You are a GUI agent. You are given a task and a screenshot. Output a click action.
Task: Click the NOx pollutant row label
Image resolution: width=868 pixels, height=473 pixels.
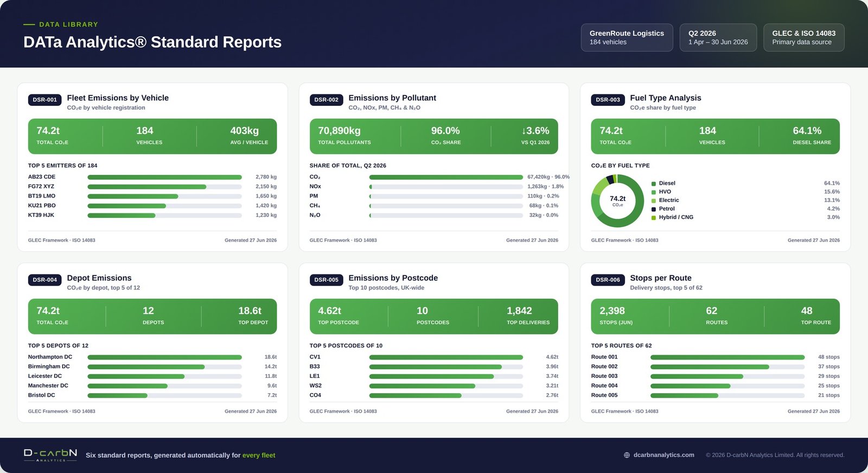315,187
